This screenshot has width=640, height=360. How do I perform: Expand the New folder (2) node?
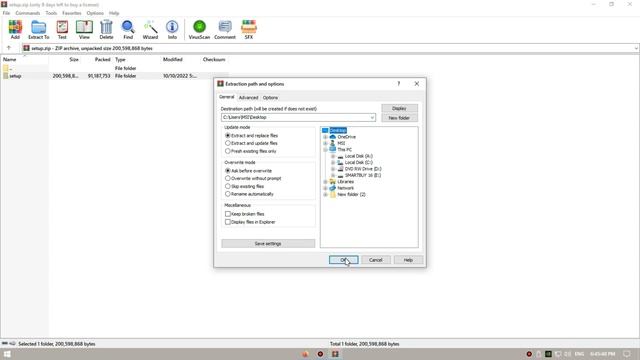click(325, 194)
